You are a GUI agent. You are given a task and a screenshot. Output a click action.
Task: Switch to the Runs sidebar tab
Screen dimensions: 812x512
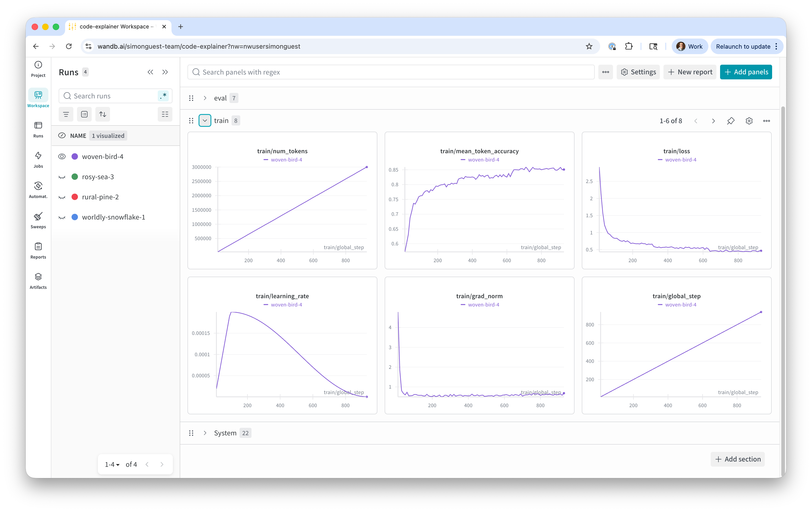(x=38, y=129)
